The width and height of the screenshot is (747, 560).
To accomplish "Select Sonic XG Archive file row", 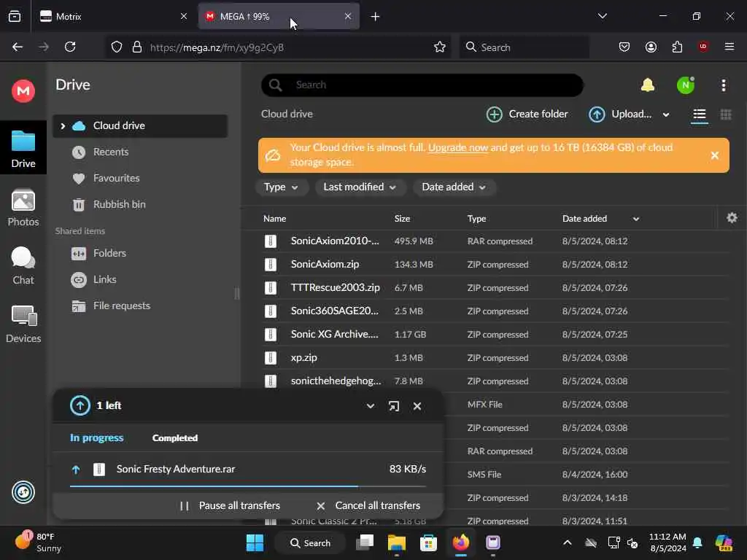I will [486, 334].
